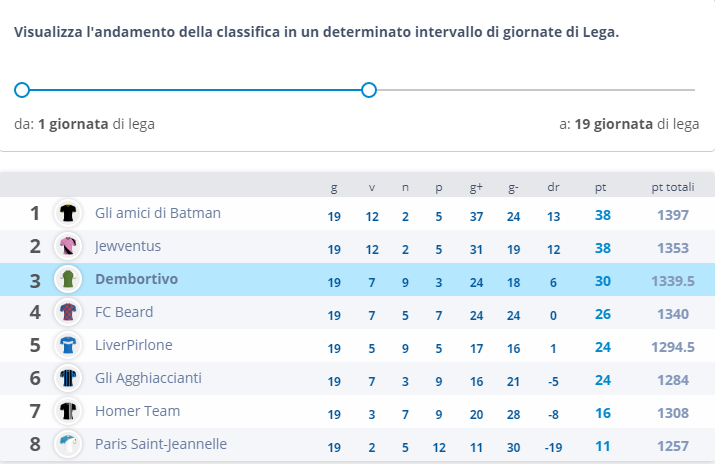Click the FC Beard jersey icon
Image resolution: width=715 pixels, height=464 pixels.
[x=68, y=313]
